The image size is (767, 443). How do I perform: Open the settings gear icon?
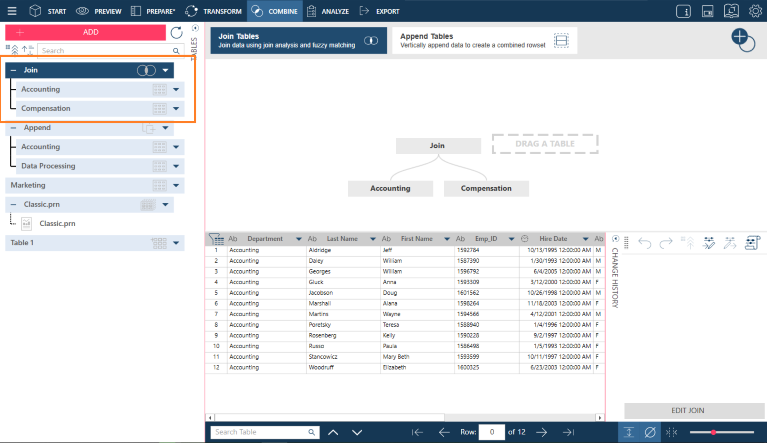755,11
